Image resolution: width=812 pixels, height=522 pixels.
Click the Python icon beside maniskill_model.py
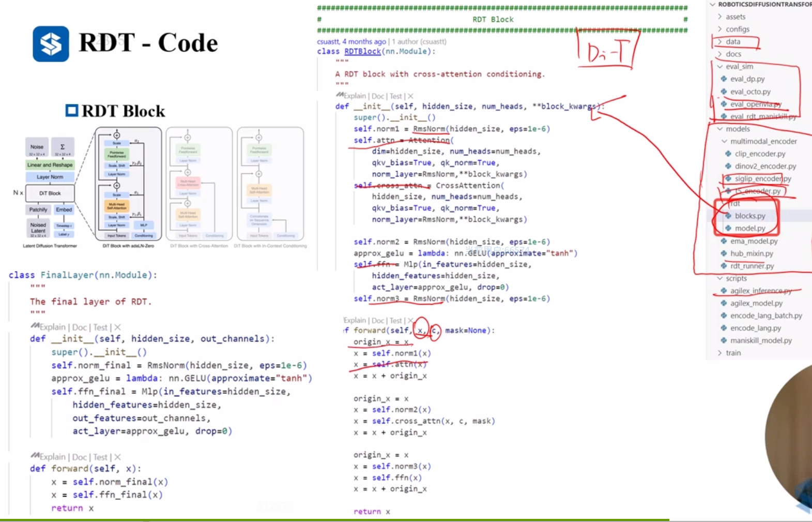coord(724,340)
